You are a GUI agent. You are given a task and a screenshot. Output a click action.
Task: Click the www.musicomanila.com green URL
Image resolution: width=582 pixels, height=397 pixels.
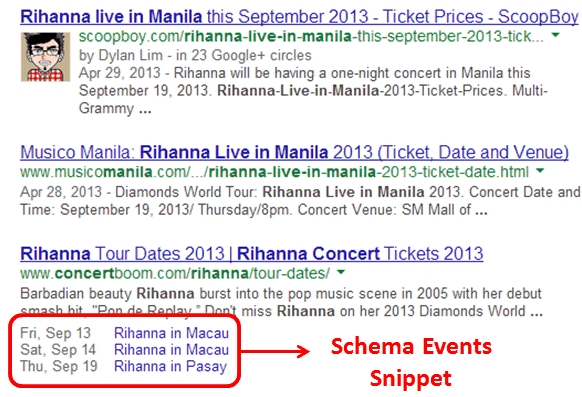coord(274,172)
